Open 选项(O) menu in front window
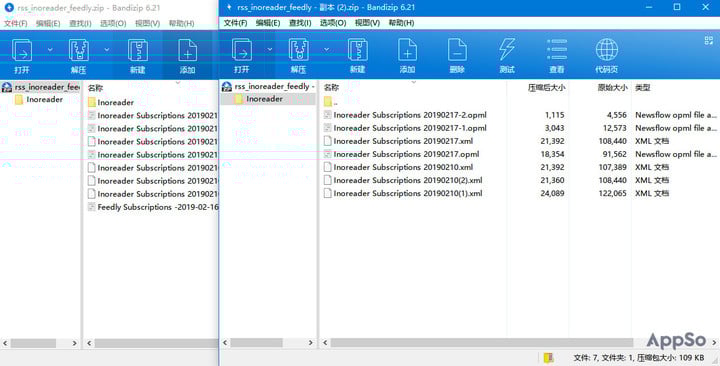The width and height of the screenshot is (720, 366). pyautogui.click(x=333, y=23)
